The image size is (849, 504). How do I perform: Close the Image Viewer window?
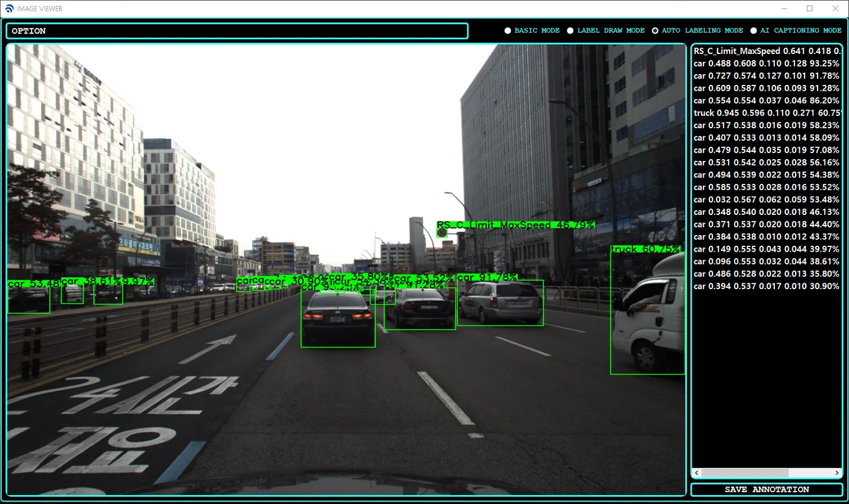click(x=835, y=8)
